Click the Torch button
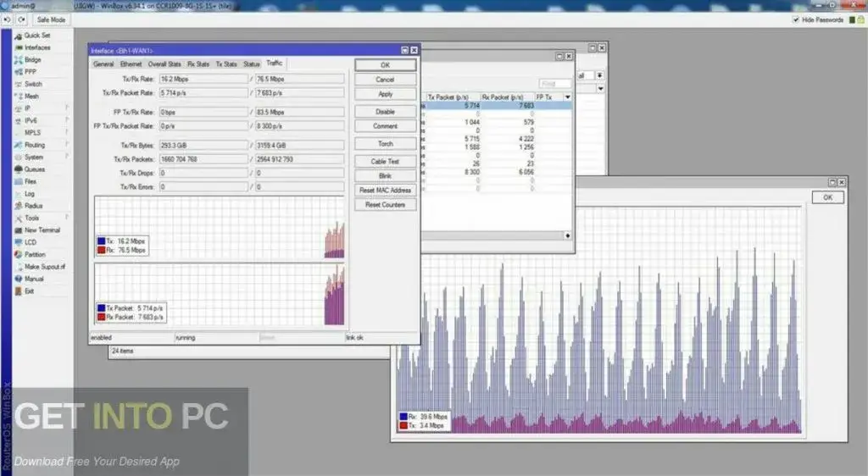This screenshot has width=868, height=476. tap(385, 144)
